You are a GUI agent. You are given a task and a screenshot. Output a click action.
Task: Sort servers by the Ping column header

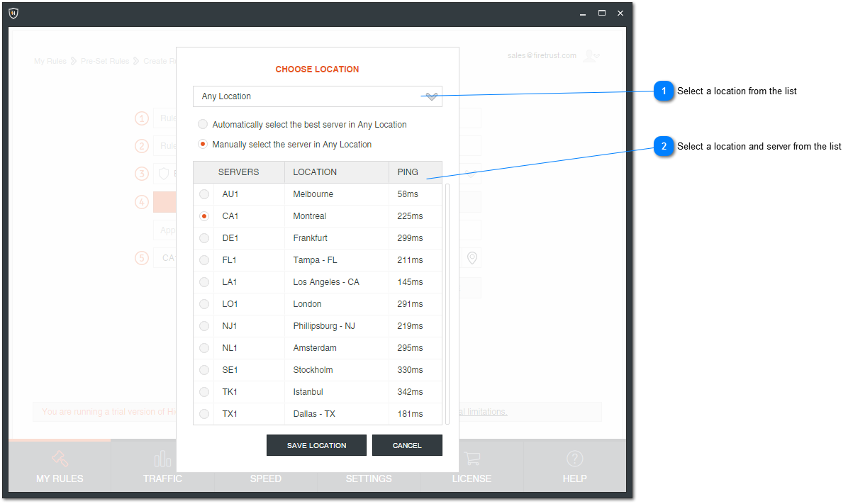coord(415,172)
